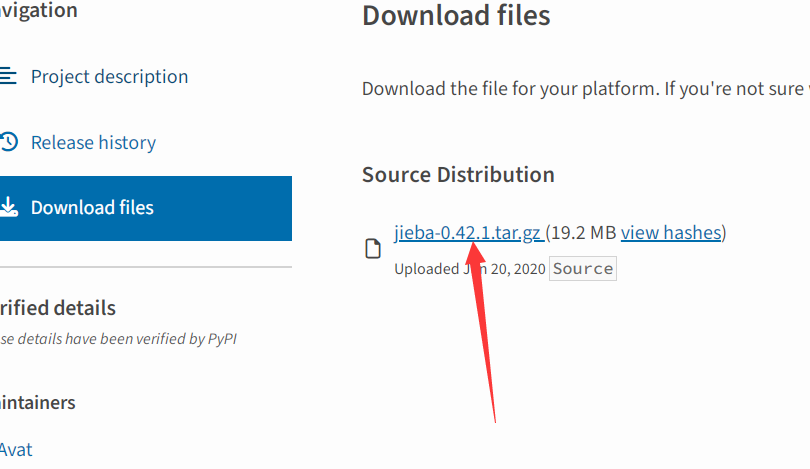Click the Download files page heading
Screen dimensions: 810x469
pos(456,15)
